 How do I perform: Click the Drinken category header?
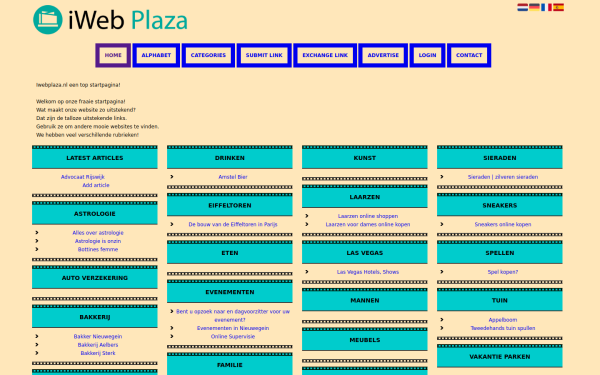click(230, 158)
